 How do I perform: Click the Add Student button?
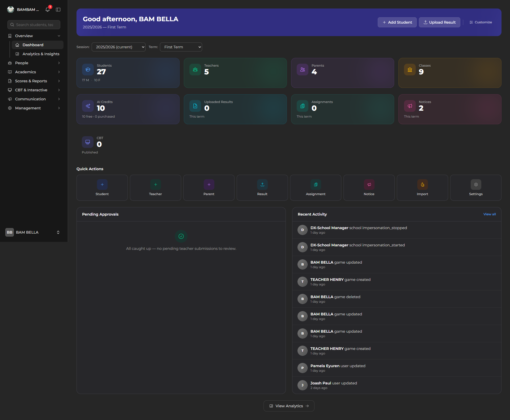397,22
